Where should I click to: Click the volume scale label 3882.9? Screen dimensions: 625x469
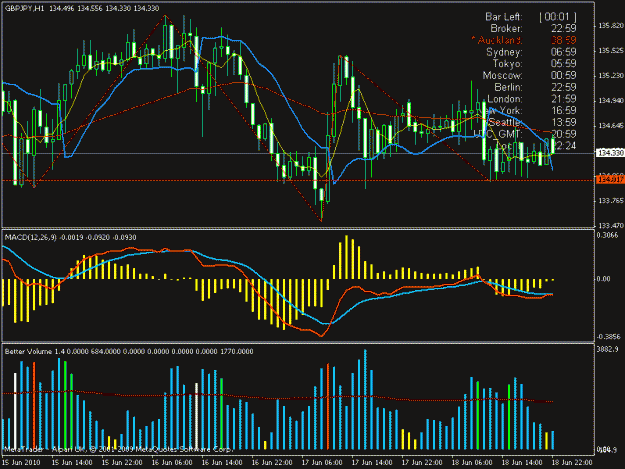(x=607, y=349)
